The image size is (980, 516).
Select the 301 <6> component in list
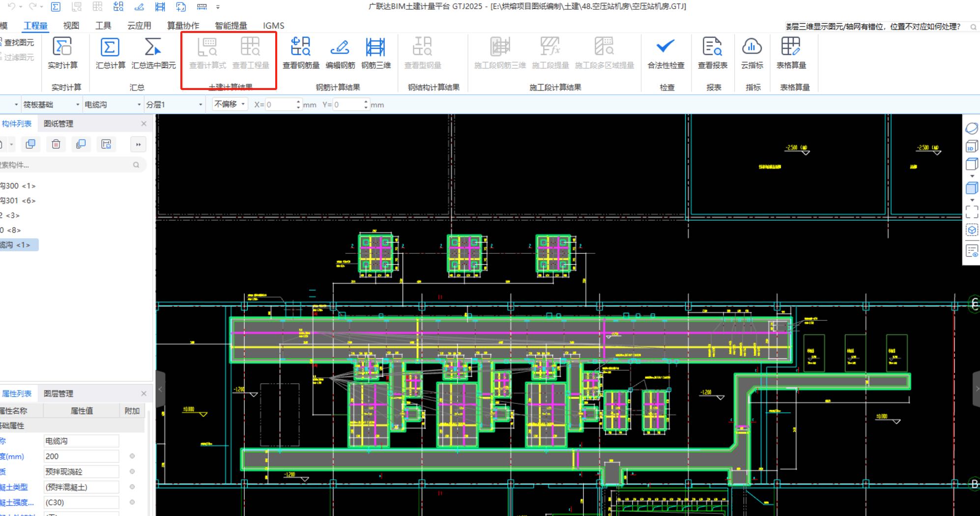[19, 201]
